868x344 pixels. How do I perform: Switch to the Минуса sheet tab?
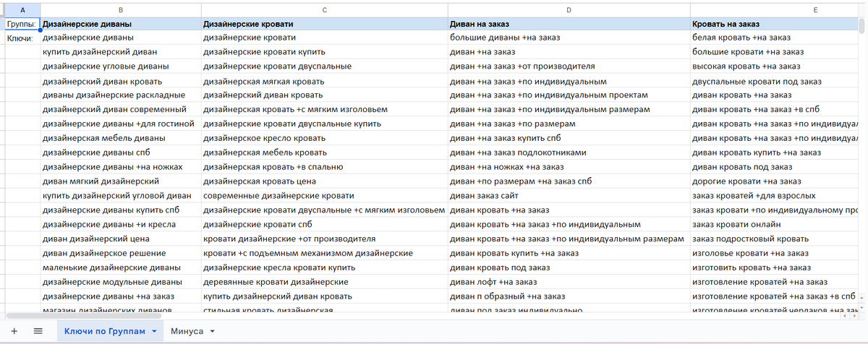(187, 331)
